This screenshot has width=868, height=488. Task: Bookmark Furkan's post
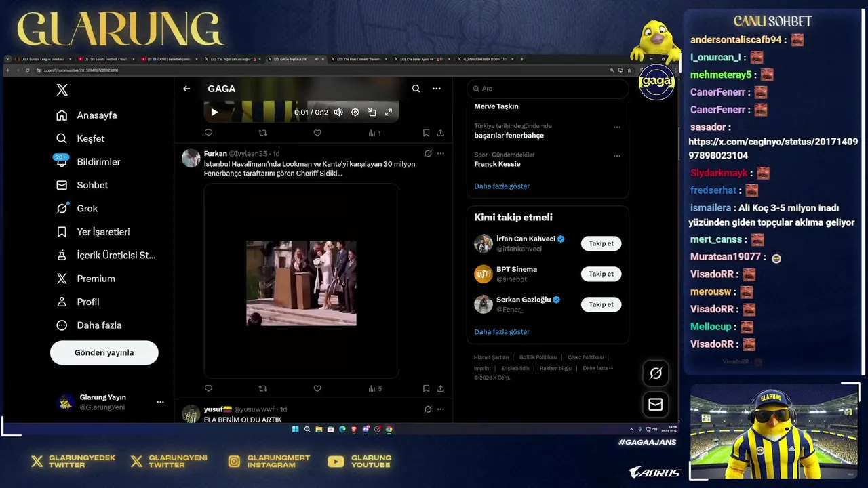tap(426, 388)
